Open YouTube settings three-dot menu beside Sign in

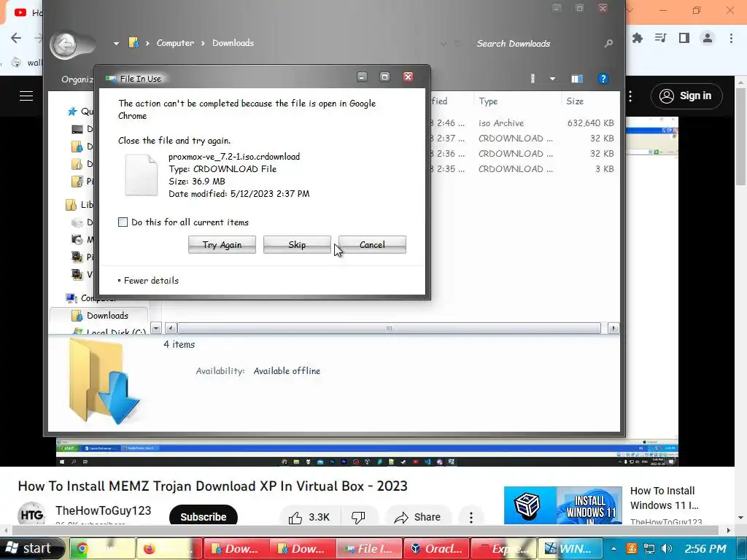click(630, 96)
